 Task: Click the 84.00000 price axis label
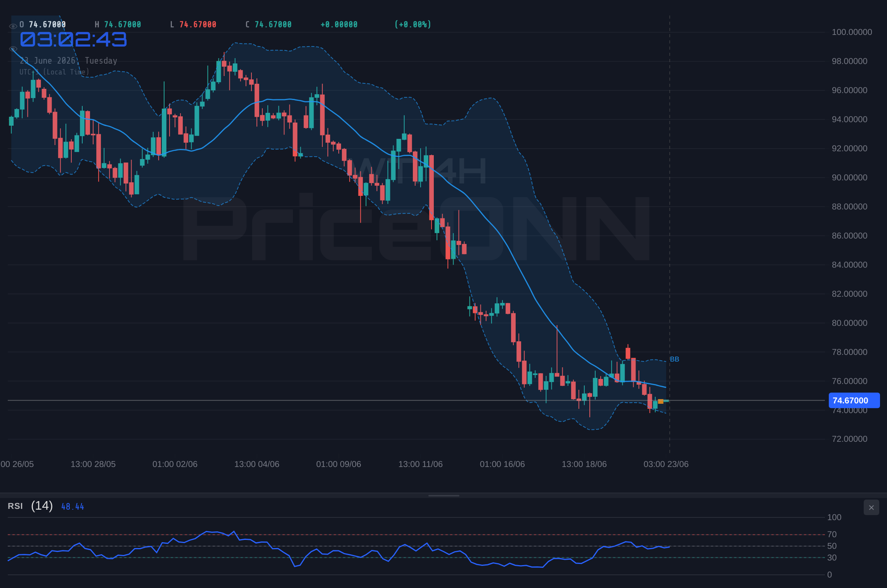point(849,265)
